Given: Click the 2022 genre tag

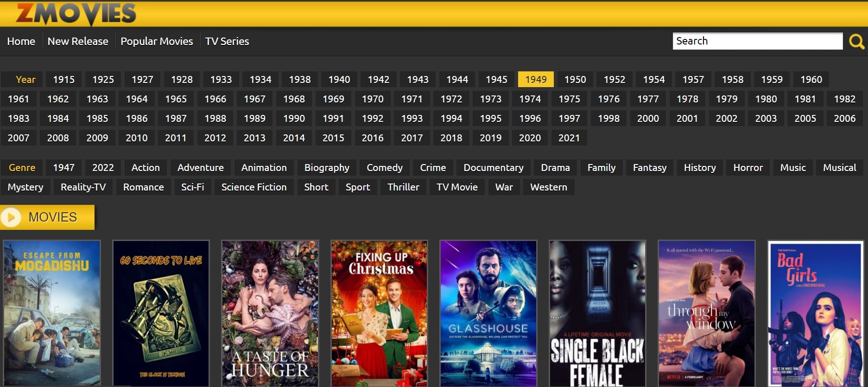Looking at the screenshot, I should click(103, 167).
